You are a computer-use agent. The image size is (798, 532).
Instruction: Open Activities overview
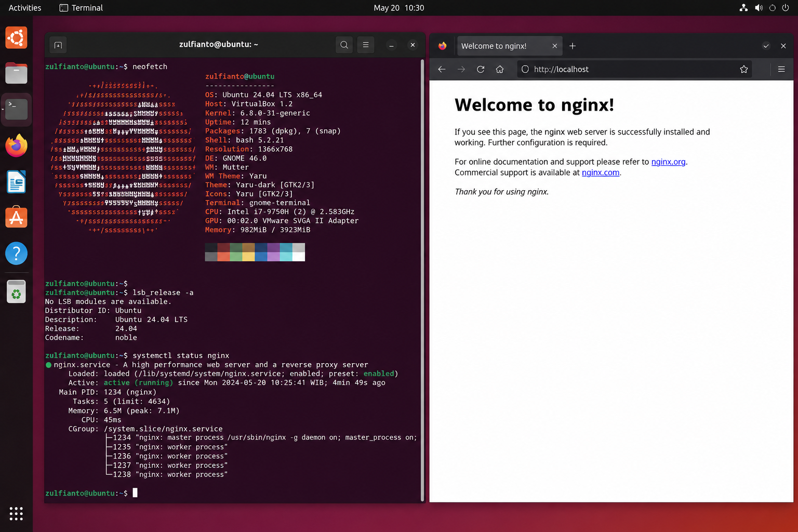tap(25, 8)
